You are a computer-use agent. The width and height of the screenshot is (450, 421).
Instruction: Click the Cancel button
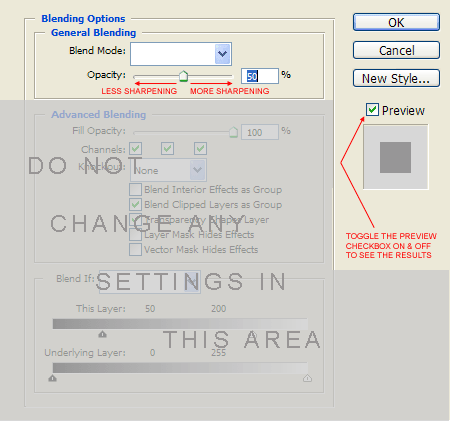coord(396,50)
